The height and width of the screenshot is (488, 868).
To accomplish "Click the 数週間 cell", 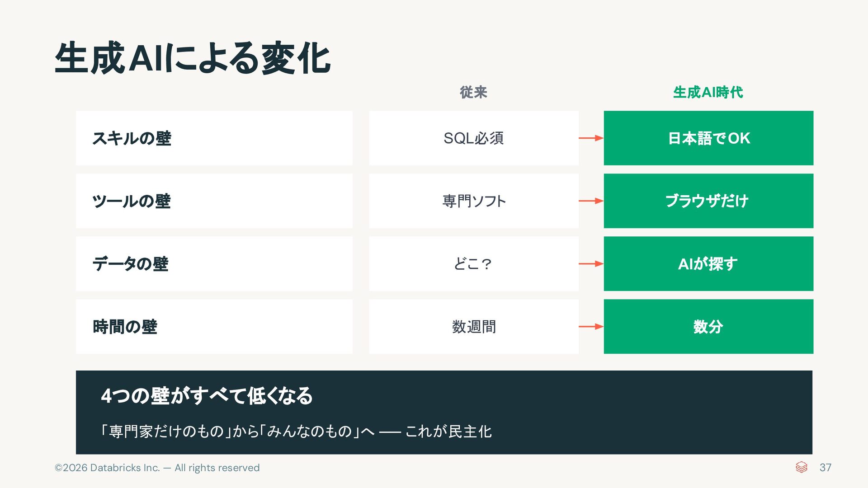I will tap(473, 326).
